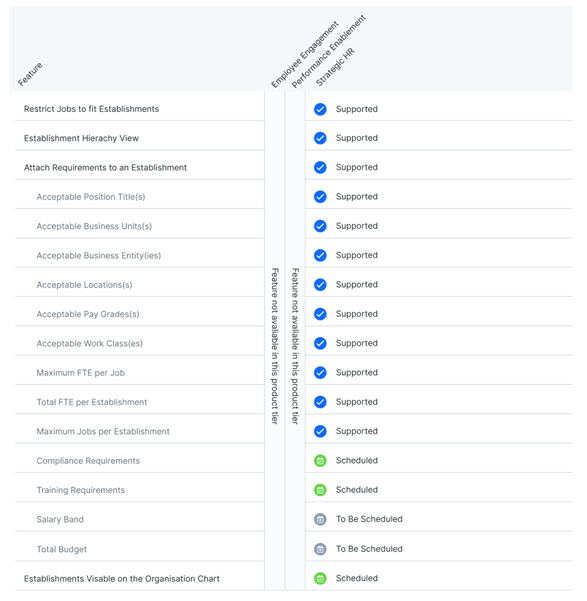
Task: Click the Feature column header
Action: 30,74
